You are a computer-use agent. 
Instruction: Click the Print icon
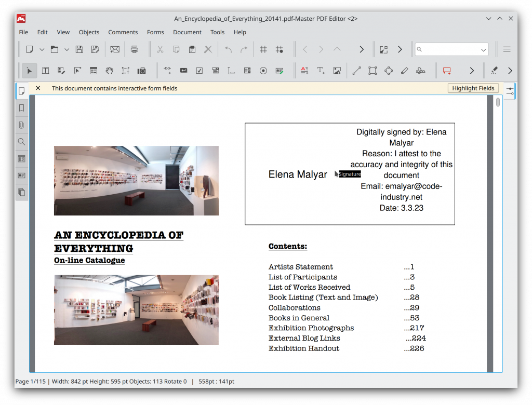point(135,49)
